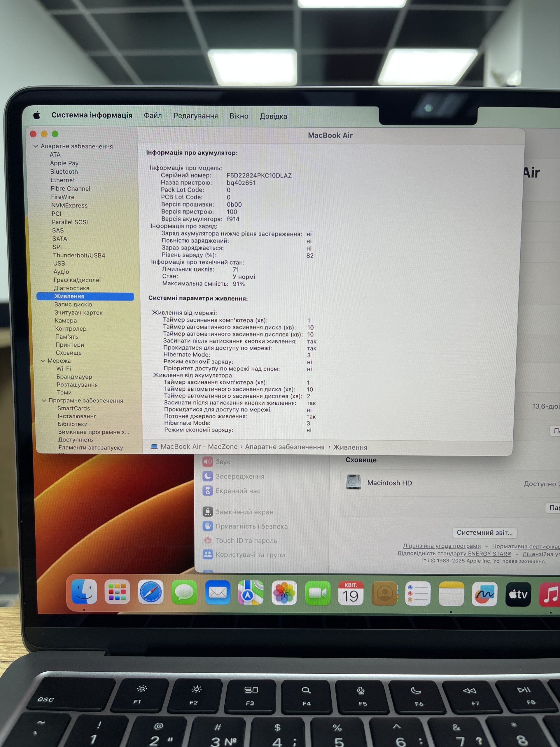Open the Системна інформація menu
This screenshot has width=560, height=747.
pos(92,115)
